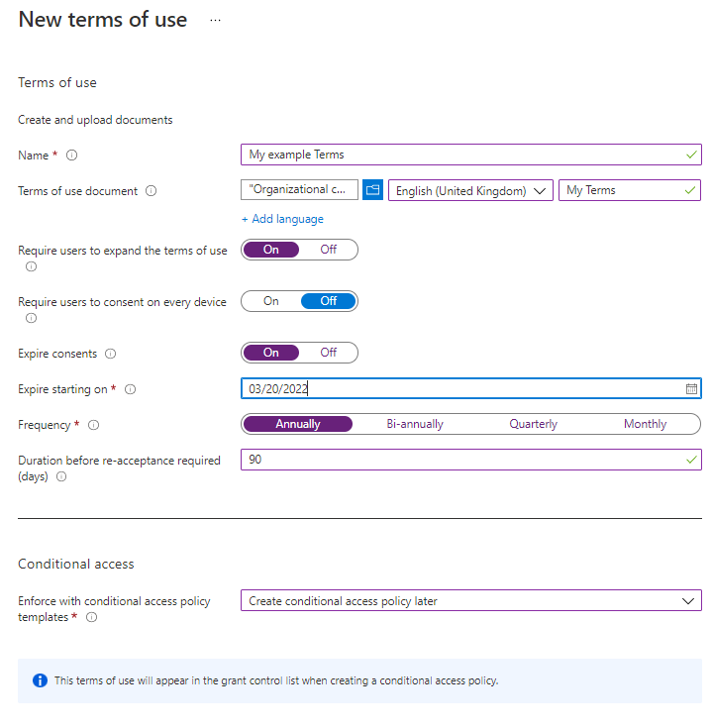Click info icon next to Frequency

click(x=93, y=425)
